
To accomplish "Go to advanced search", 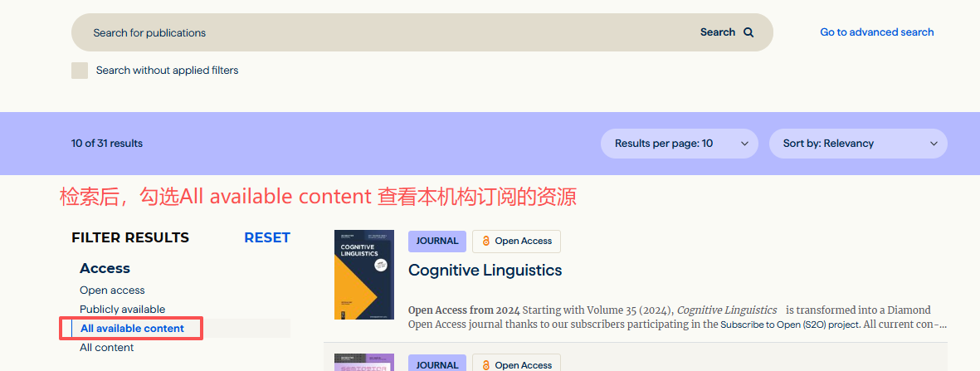I will click(876, 32).
